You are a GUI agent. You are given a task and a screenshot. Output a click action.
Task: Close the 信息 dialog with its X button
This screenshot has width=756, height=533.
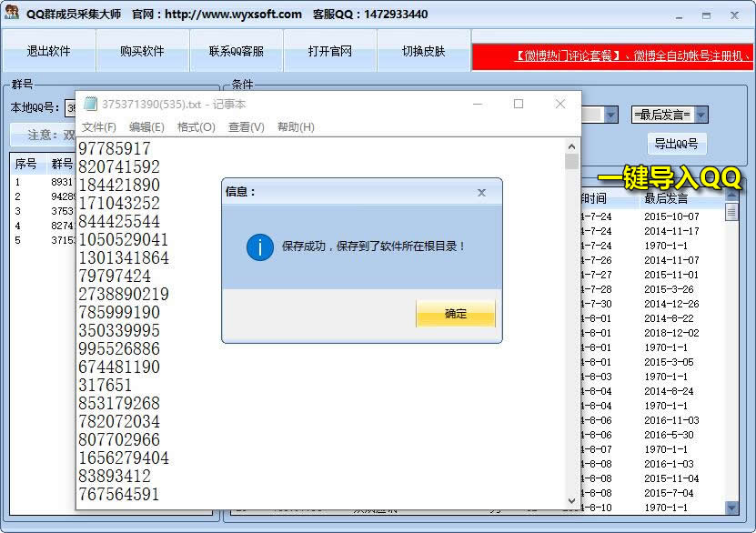pyautogui.click(x=481, y=192)
